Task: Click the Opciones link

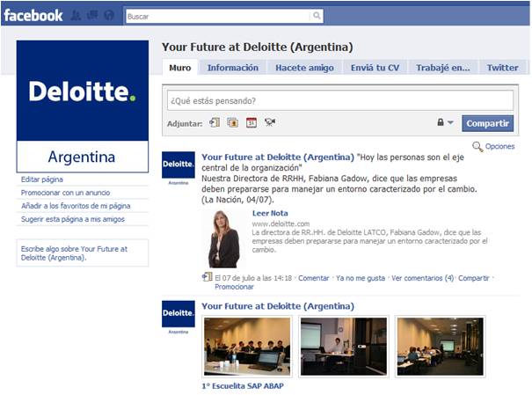Action: pyautogui.click(x=499, y=146)
